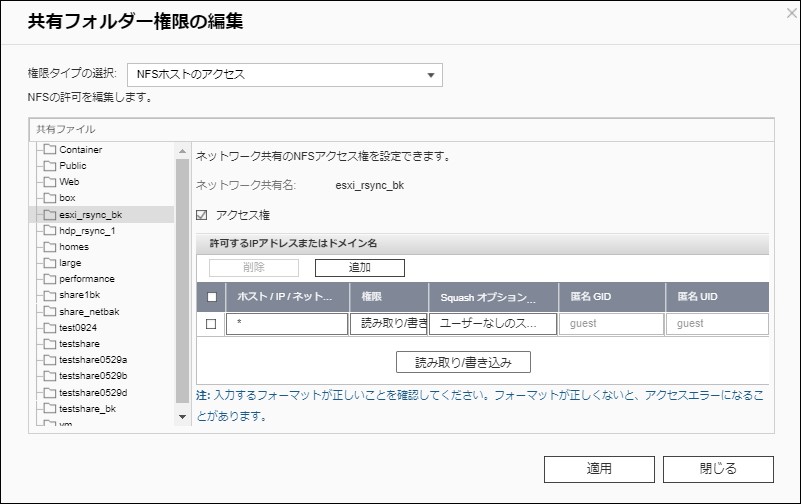The height and width of the screenshot is (504, 801).
Task: Check the row checkbox for host *
Action: (x=211, y=324)
